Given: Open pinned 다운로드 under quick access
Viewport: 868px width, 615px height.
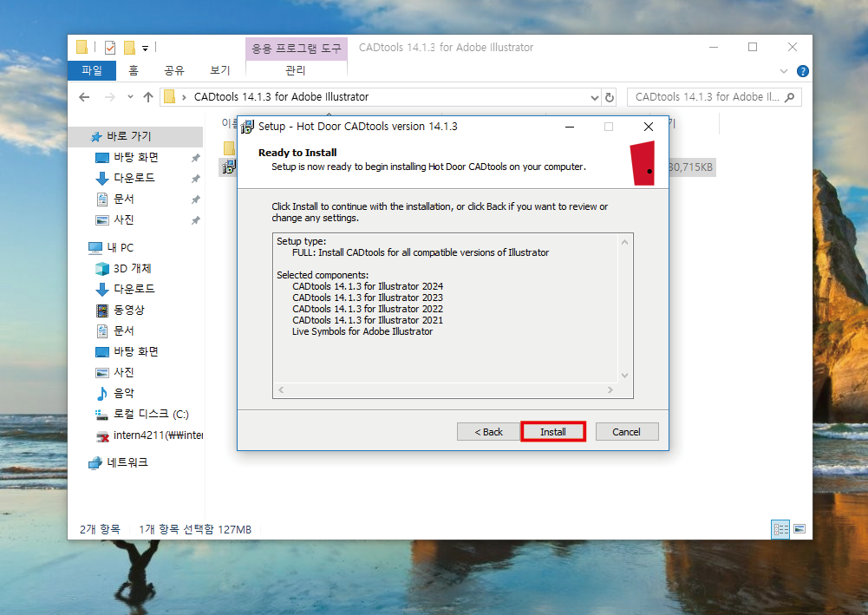Looking at the screenshot, I should (135, 178).
